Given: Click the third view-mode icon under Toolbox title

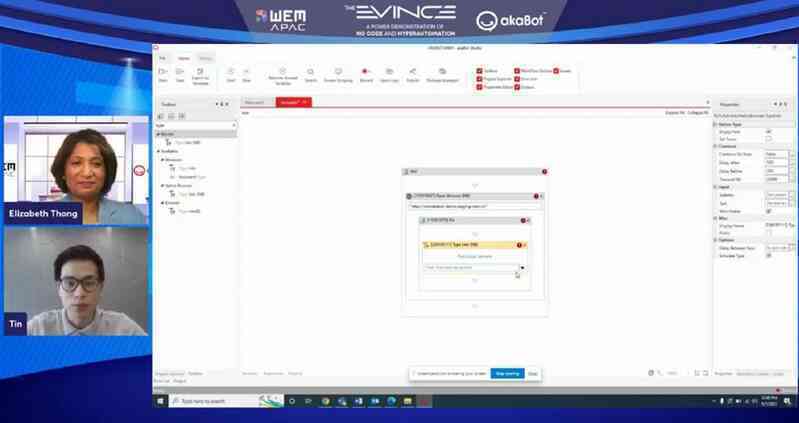Looking at the screenshot, I should [x=182, y=116].
